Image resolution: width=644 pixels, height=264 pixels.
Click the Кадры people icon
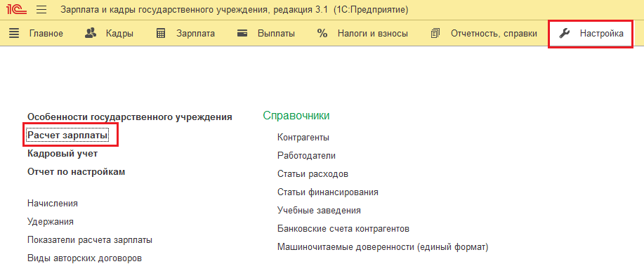[91, 33]
